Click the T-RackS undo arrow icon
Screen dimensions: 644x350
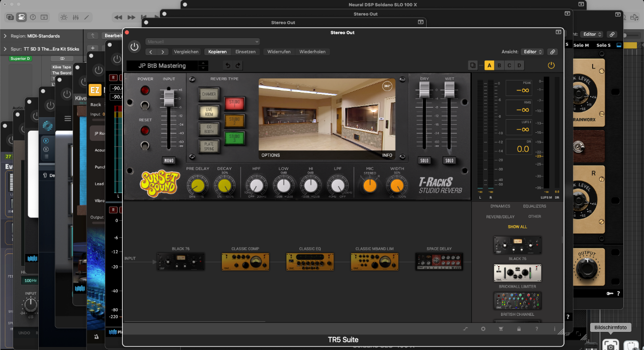228,65
